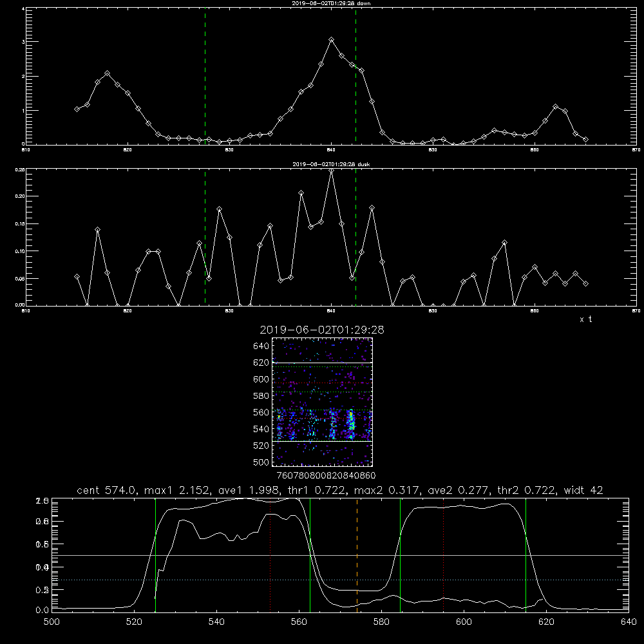This screenshot has height=644, width=644.
Task: Click the bottom plot green line near 563
Action: pyautogui.click(x=310, y=554)
